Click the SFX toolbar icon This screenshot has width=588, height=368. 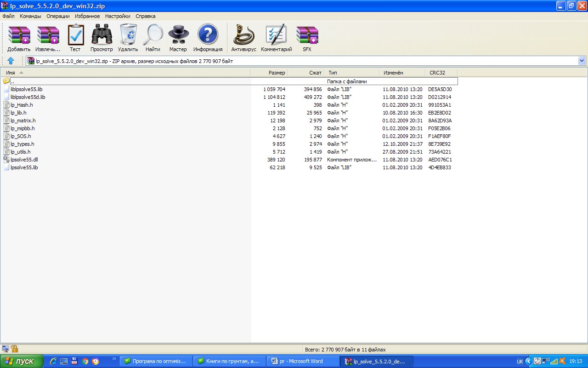[307, 38]
